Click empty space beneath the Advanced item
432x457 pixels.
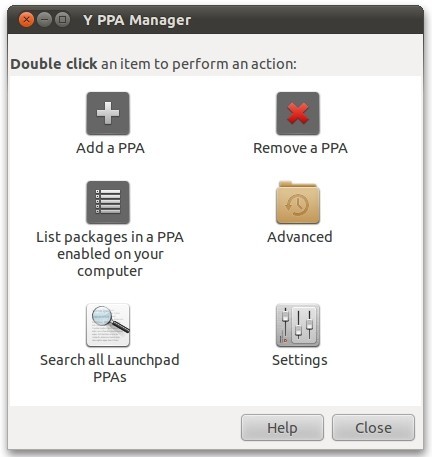300,270
